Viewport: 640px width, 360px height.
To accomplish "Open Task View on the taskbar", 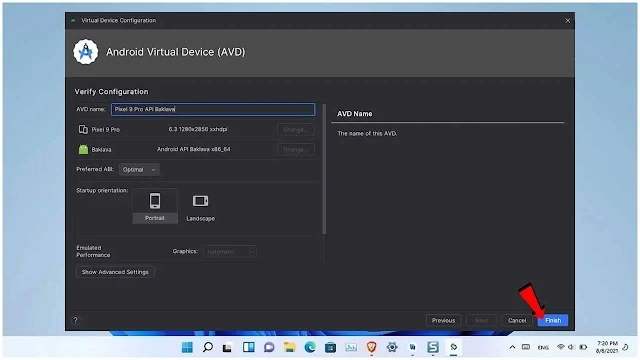I will [227, 347].
